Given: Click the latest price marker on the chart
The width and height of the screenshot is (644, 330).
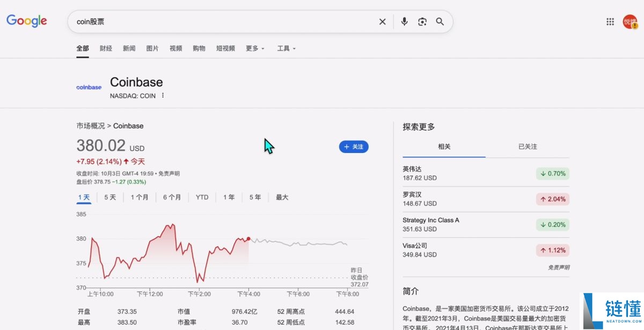Looking at the screenshot, I should coord(248,239).
